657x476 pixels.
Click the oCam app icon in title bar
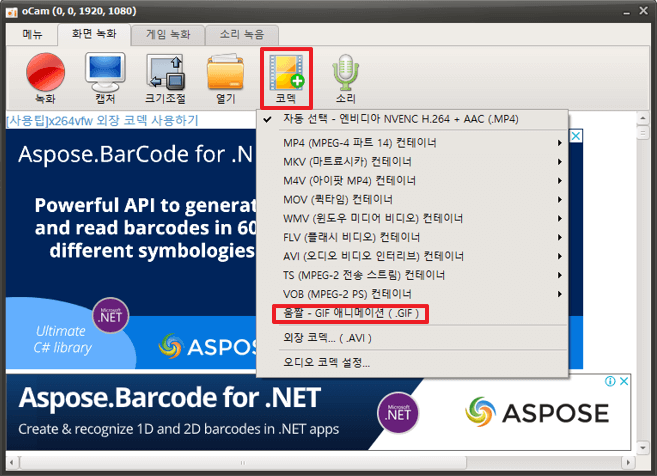[11, 11]
